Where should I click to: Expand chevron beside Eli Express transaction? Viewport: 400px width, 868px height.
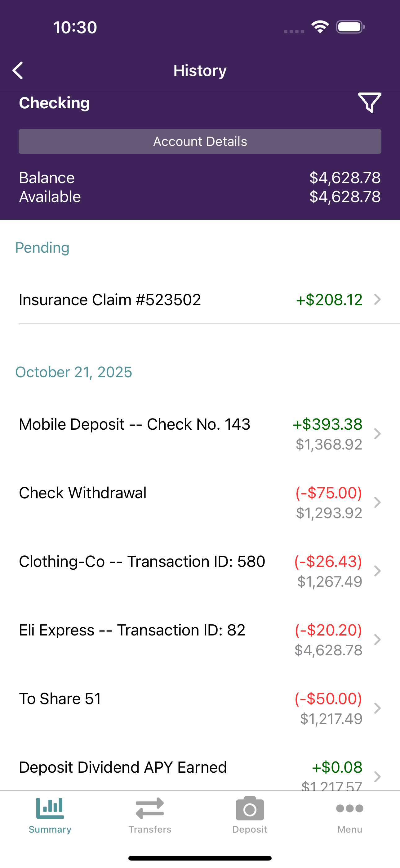pos(377,640)
